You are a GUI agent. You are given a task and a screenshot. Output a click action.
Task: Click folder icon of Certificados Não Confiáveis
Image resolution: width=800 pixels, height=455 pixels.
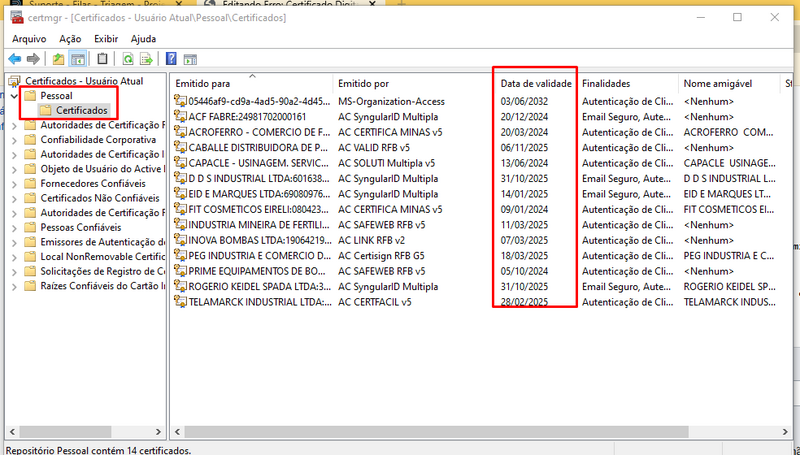pos(31,198)
